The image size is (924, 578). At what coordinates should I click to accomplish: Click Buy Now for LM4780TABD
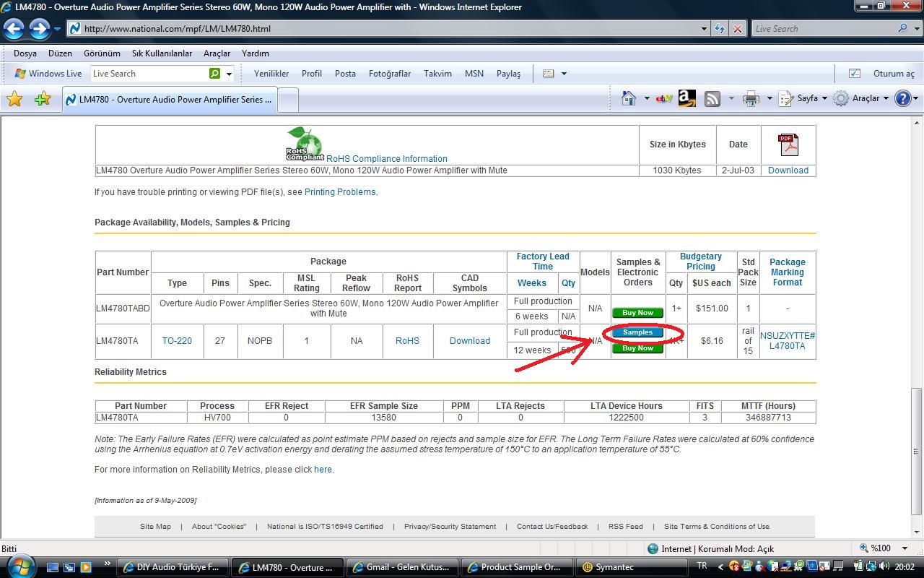[637, 313]
